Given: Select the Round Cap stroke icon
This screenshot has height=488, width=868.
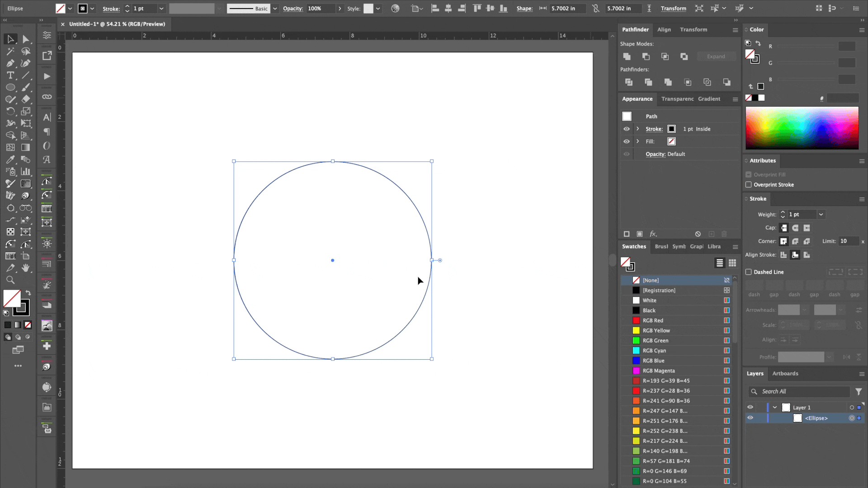Looking at the screenshot, I should tap(795, 228).
